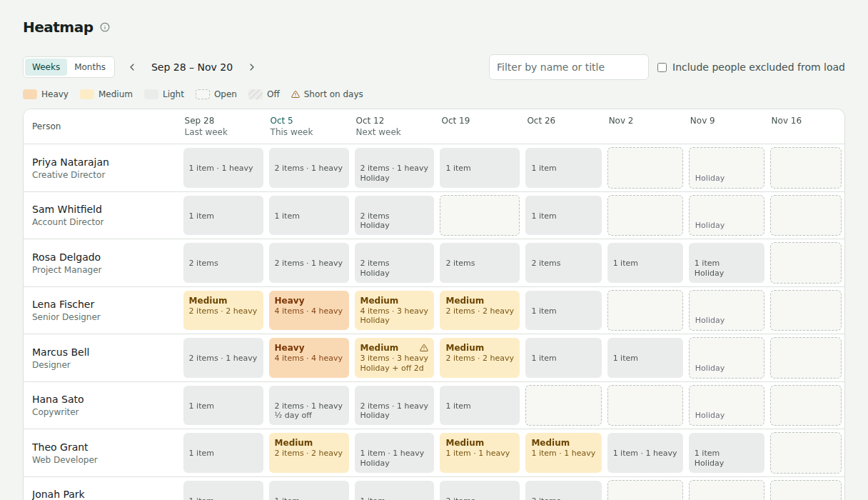Screen dimensions: 868x500
Task: Open Lena Fischer's person row name
Action: point(64,304)
